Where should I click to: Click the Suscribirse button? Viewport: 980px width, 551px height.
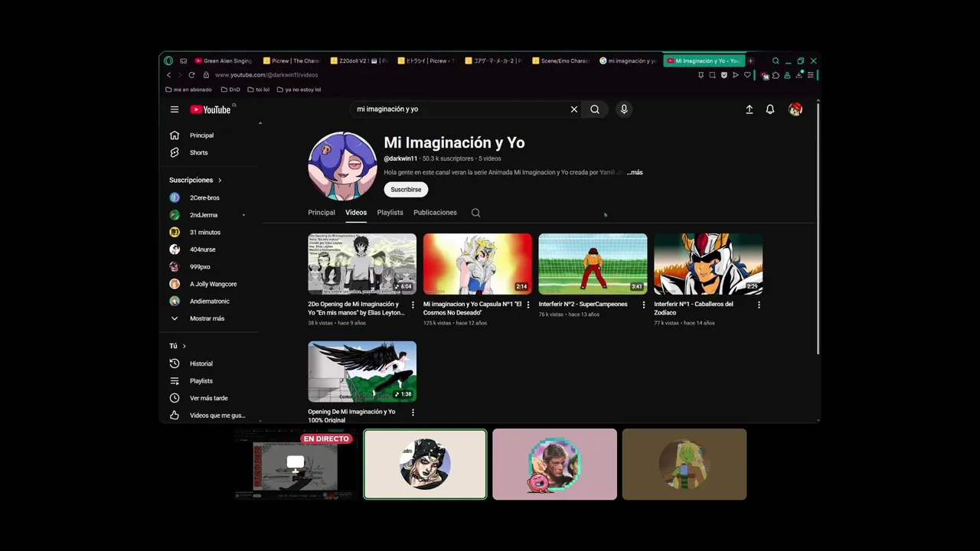(x=406, y=190)
